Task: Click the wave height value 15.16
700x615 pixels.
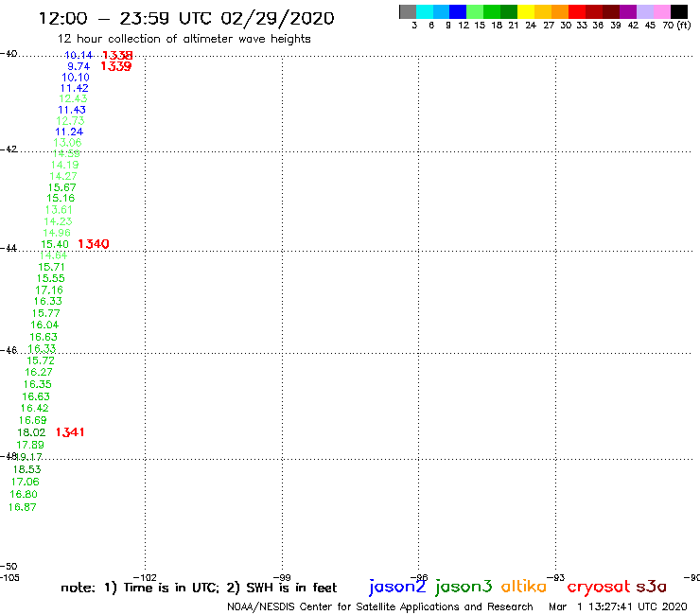Action: click(x=61, y=198)
